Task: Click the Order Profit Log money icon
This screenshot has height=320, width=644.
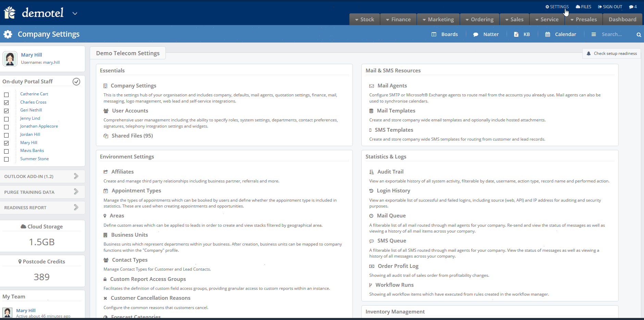Action: coord(372,266)
